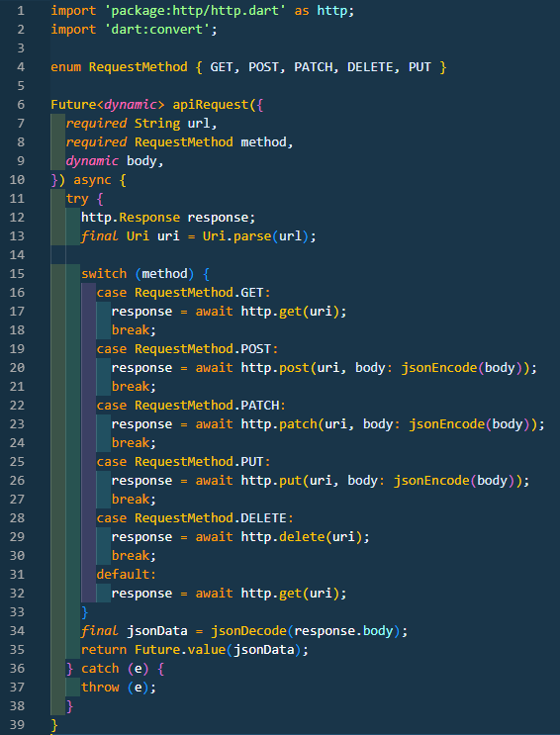Click the DELETE value in the enum declaration
Viewport: 560px width, 735px height.
point(370,67)
